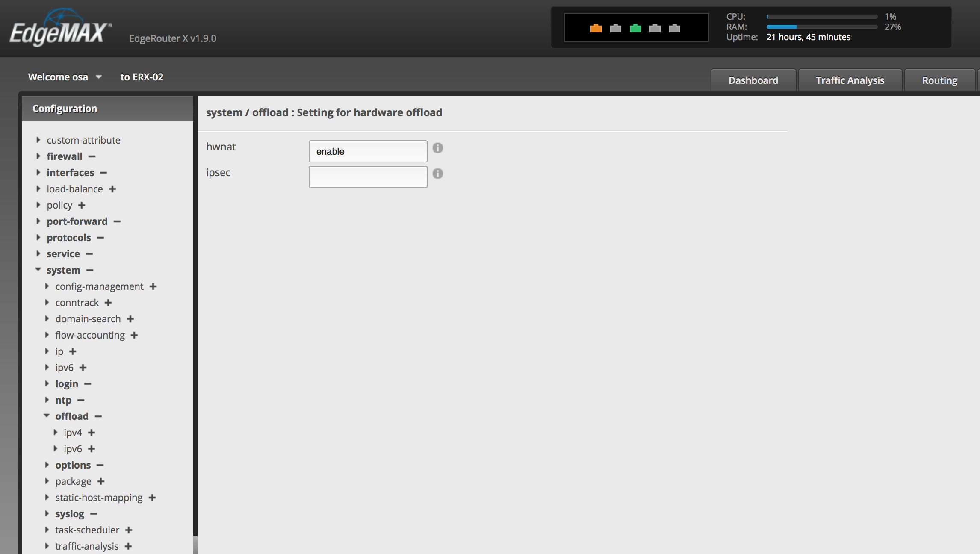Collapse the system tree arrow
This screenshot has width=980, height=554.
tap(38, 270)
